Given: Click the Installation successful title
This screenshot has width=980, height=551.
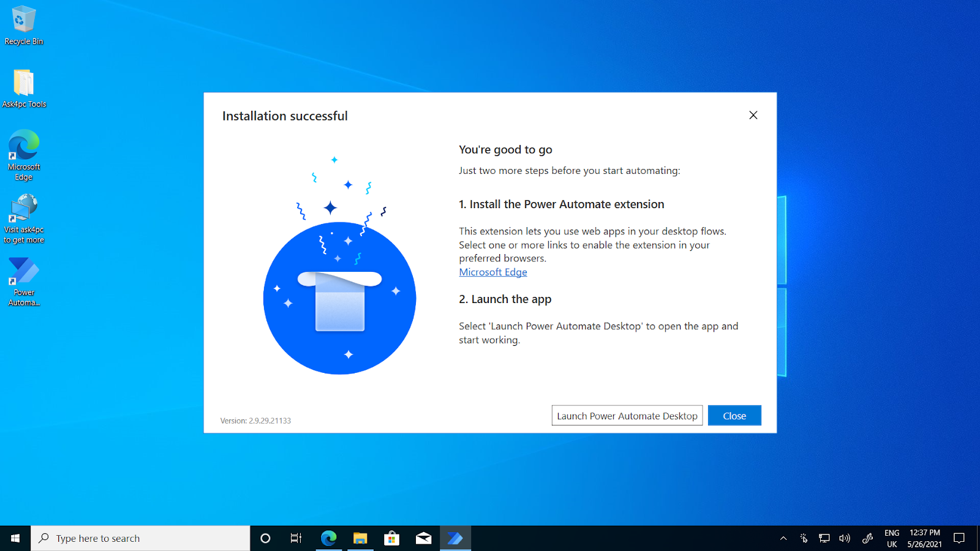Looking at the screenshot, I should pos(285,116).
